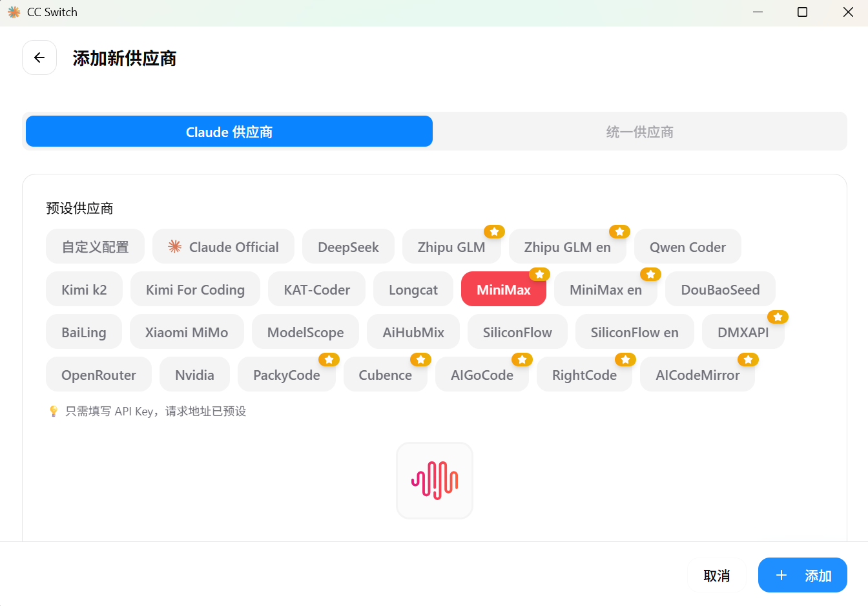Viewport: 868px width, 606px height.
Task: Pick the SiliconFlow en preset
Action: [x=635, y=331]
